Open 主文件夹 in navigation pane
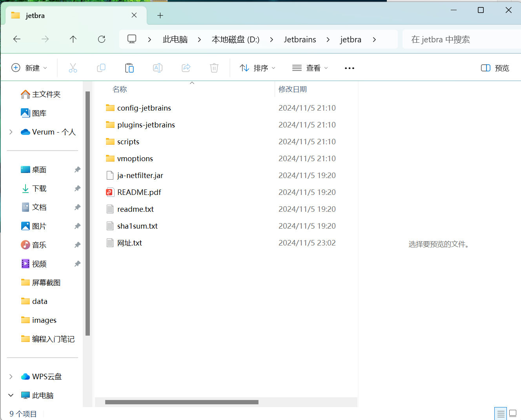The height and width of the screenshot is (420, 521). tap(41, 95)
